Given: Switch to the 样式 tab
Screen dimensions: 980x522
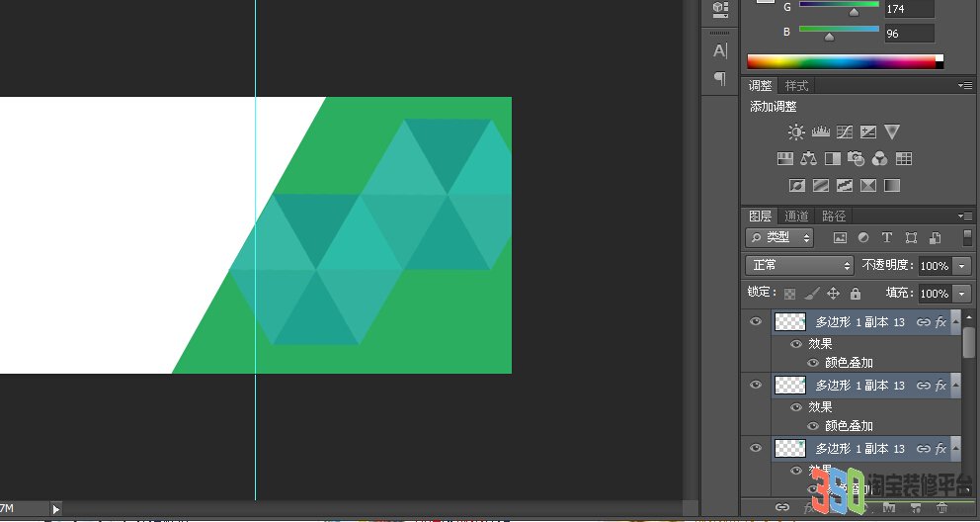Looking at the screenshot, I should coord(797,86).
